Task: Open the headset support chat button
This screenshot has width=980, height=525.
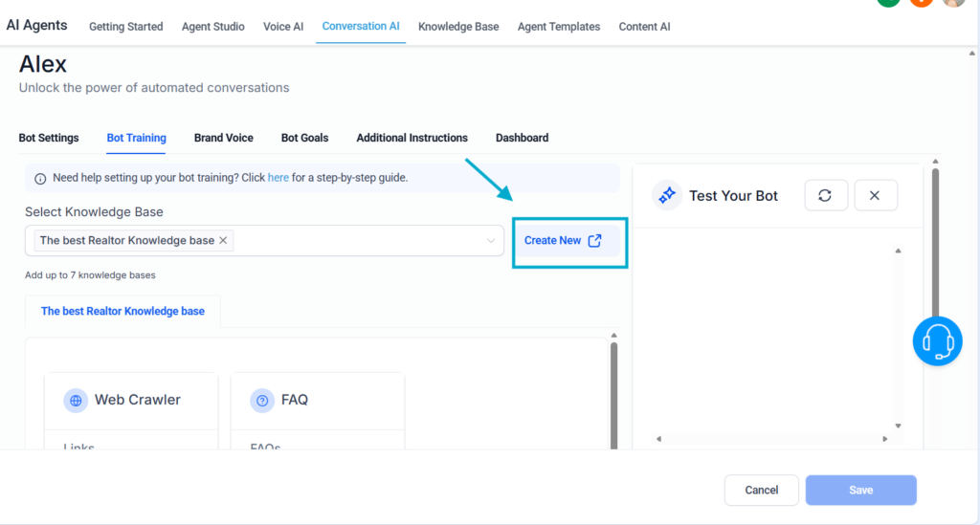Action: coord(937,340)
